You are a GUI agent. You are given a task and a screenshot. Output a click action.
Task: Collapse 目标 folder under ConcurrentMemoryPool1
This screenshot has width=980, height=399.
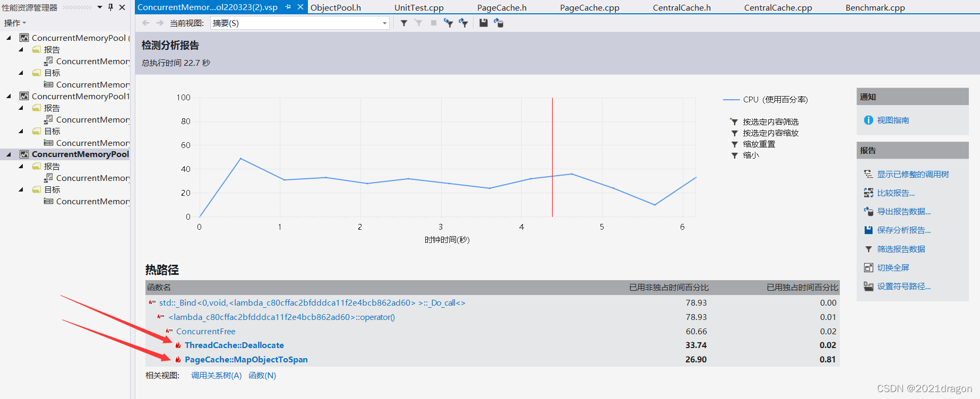[x=21, y=131]
